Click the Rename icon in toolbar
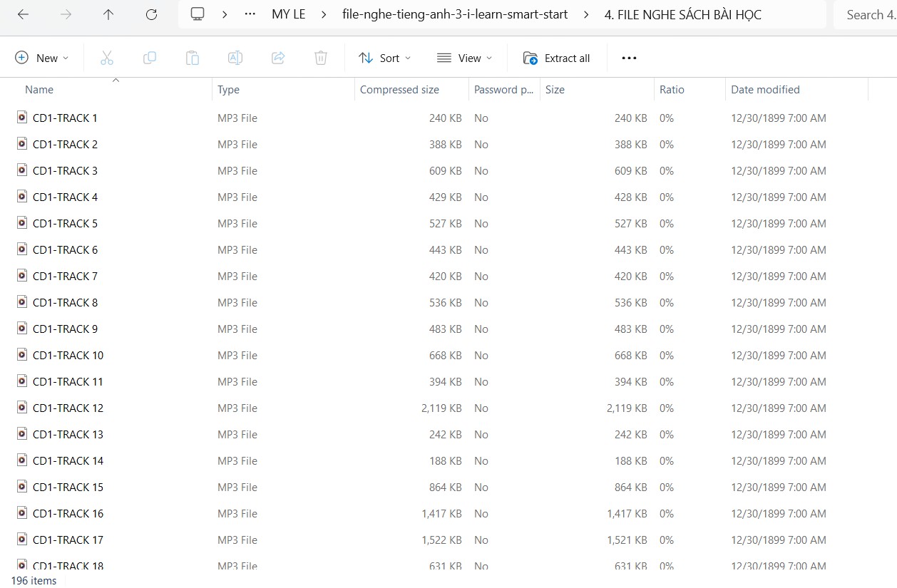Viewport: 897px width, 588px height. [235, 58]
